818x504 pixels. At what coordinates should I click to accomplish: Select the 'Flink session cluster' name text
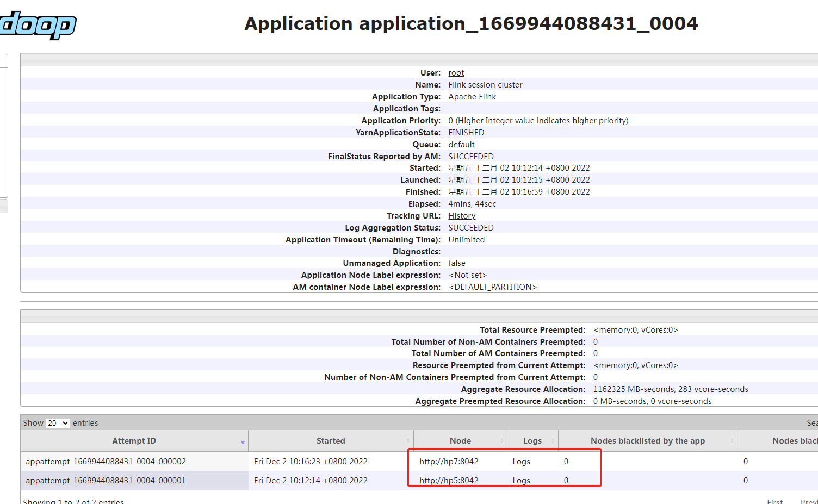pyautogui.click(x=485, y=85)
